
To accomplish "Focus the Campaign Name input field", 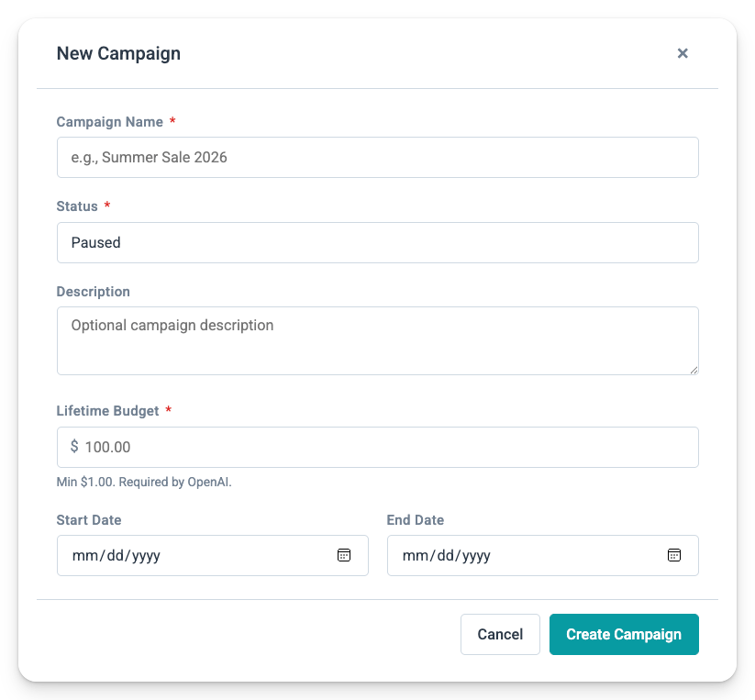I will (377, 158).
